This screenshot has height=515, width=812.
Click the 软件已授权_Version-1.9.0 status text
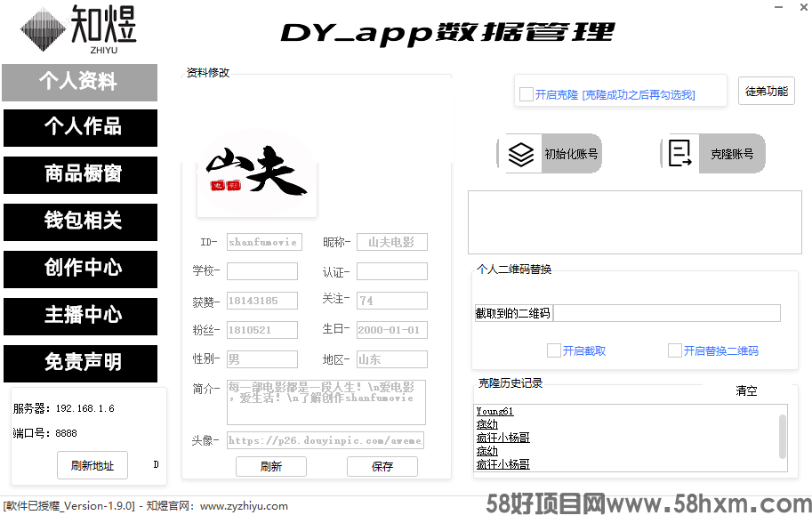[x=68, y=506]
